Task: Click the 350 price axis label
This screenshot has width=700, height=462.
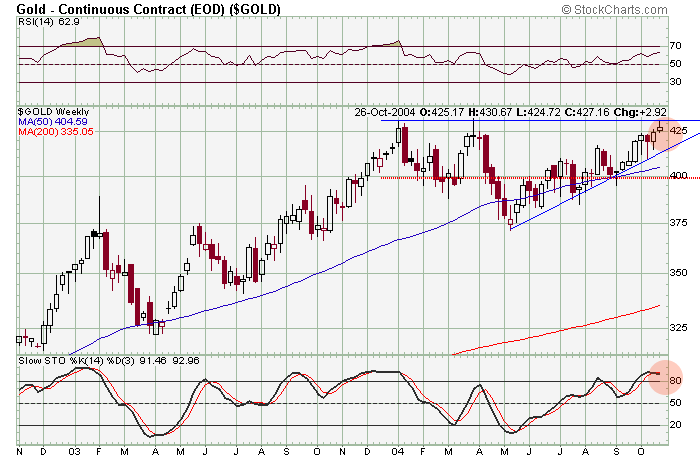Action: (679, 272)
